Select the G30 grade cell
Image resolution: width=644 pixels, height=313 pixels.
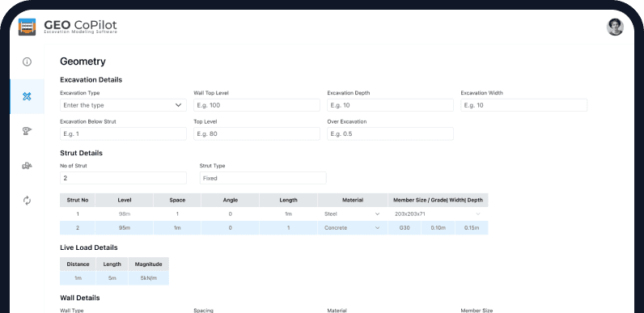point(405,228)
